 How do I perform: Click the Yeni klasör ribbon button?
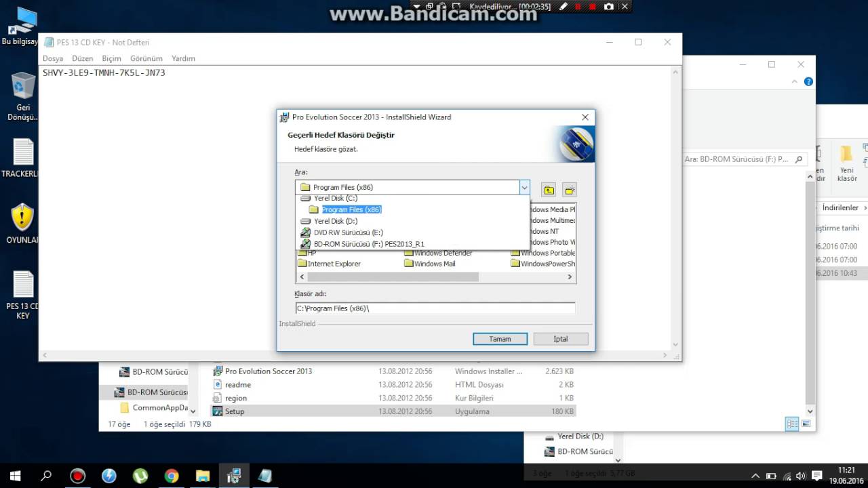847,163
